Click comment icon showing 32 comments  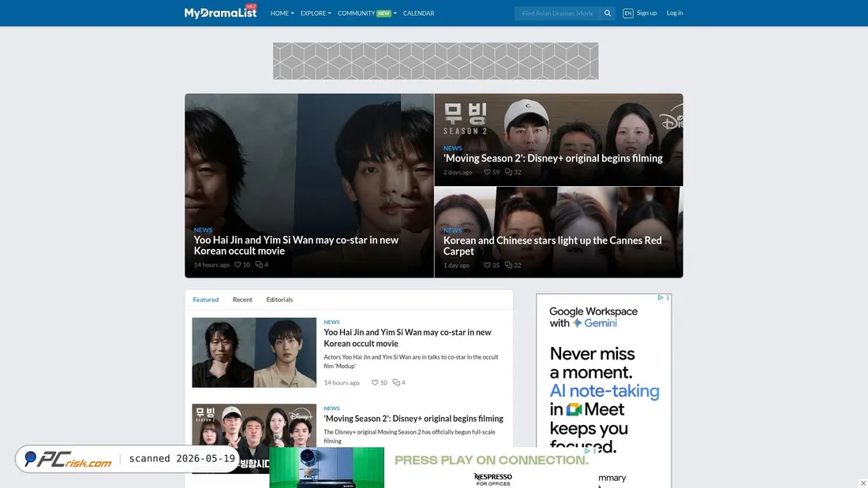[x=508, y=172]
